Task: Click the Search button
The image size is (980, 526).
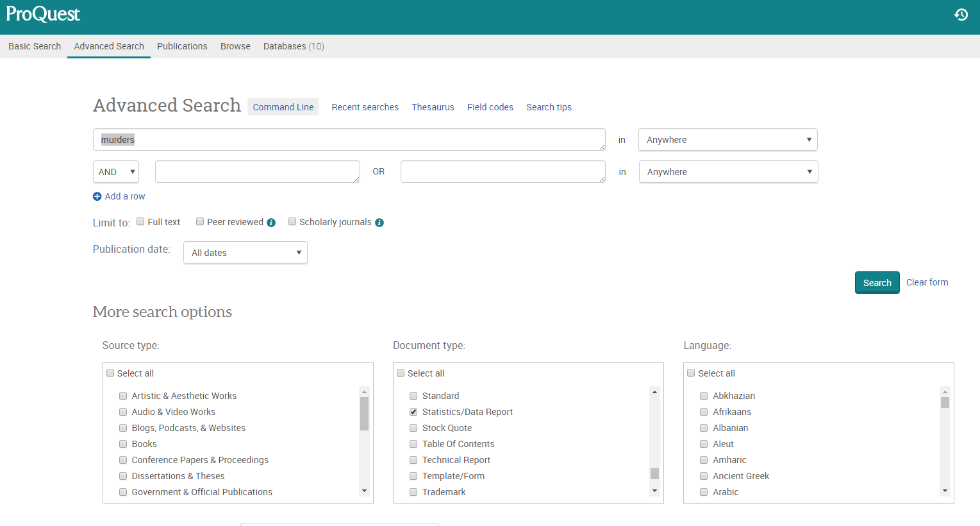Action: (x=877, y=283)
